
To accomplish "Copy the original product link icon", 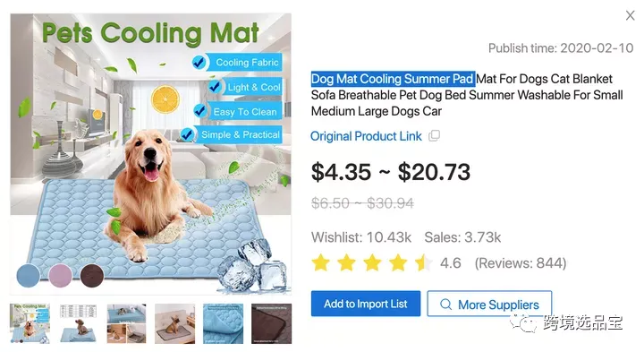I will 434,136.
